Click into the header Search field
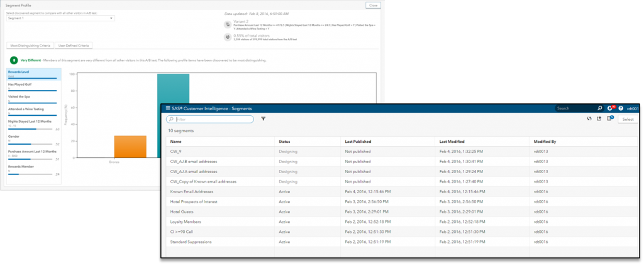The image size is (644, 265). point(575,108)
